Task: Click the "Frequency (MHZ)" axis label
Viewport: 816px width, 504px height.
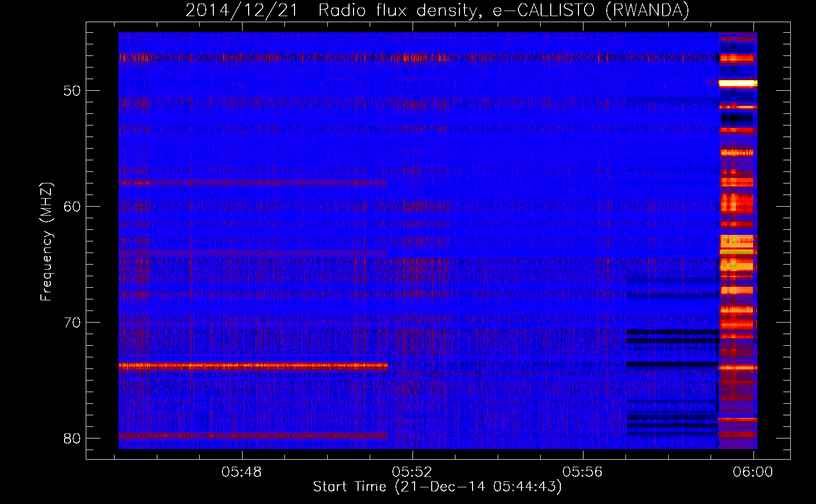Action: pyautogui.click(x=46, y=242)
